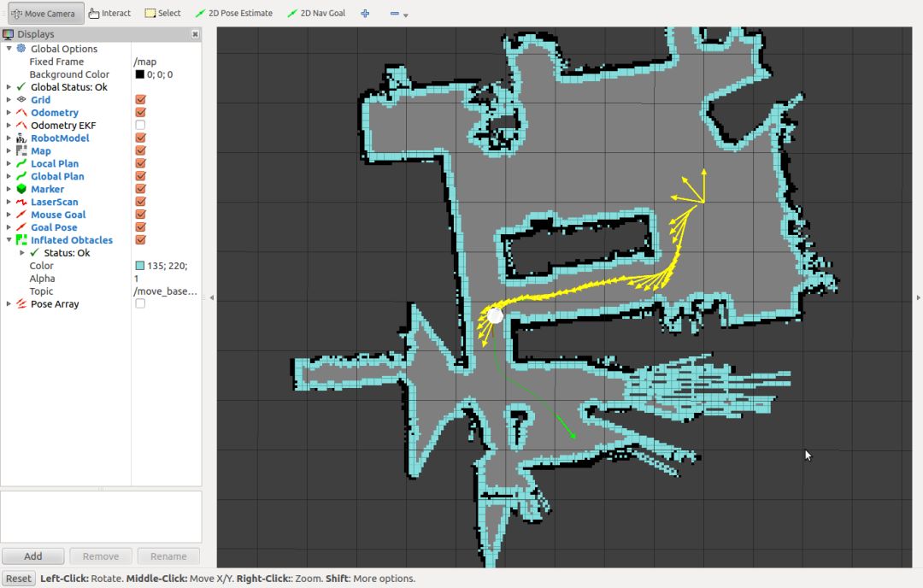Viewport: 923px width, 588px height.
Task: Pick the 2D Nav Goal tool
Action: [316, 14]
